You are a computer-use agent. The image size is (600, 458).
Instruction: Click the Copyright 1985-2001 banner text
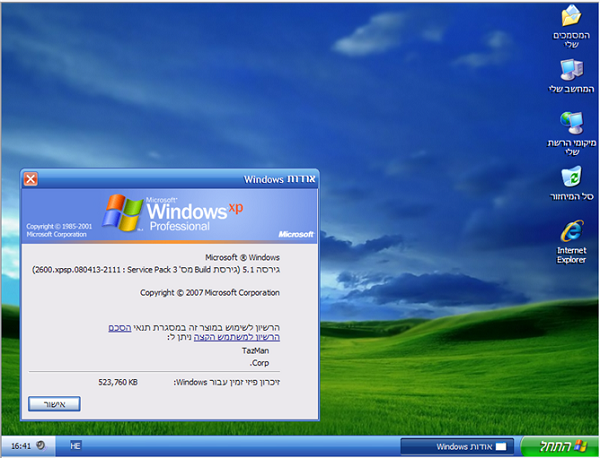(59, 230)
